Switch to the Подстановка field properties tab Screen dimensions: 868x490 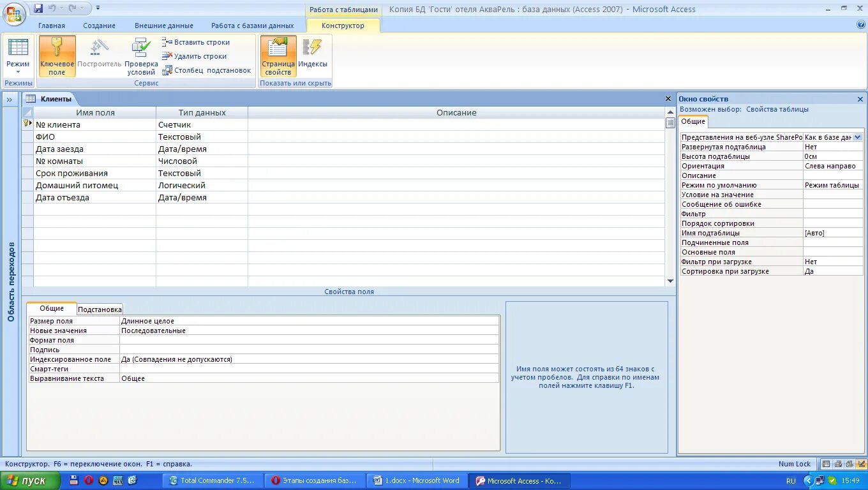[x=100, y=309]
